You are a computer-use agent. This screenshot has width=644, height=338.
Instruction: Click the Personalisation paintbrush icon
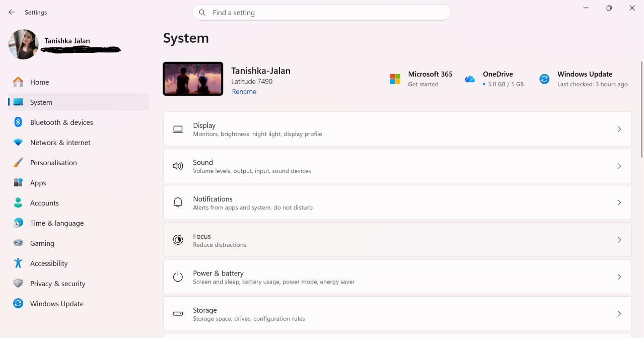click(x=18, y=162)
